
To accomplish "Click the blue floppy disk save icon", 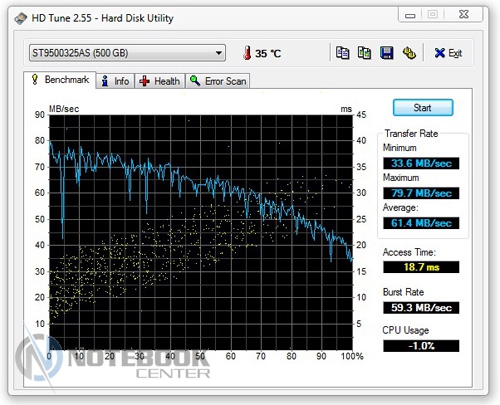I will tap(387, 53).
